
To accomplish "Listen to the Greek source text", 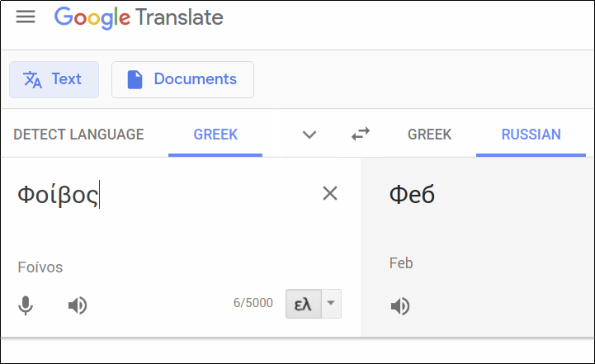I will click(78, 305).
